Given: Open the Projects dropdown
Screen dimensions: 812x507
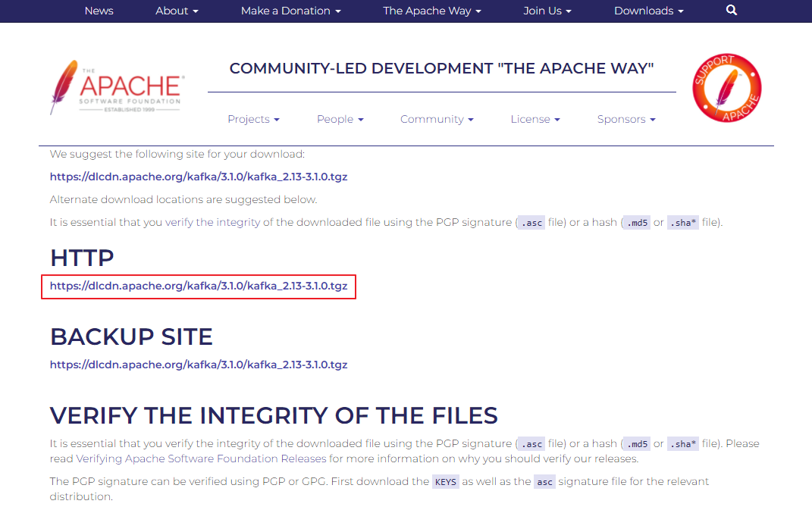Looking at the screenshot, I should [x=253, y=119].
